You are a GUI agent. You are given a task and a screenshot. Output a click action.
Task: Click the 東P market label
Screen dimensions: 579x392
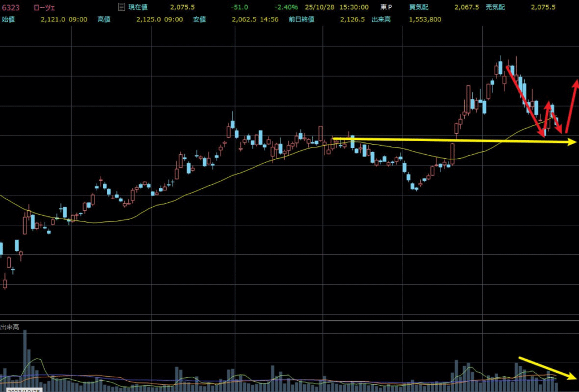[386, 7]
